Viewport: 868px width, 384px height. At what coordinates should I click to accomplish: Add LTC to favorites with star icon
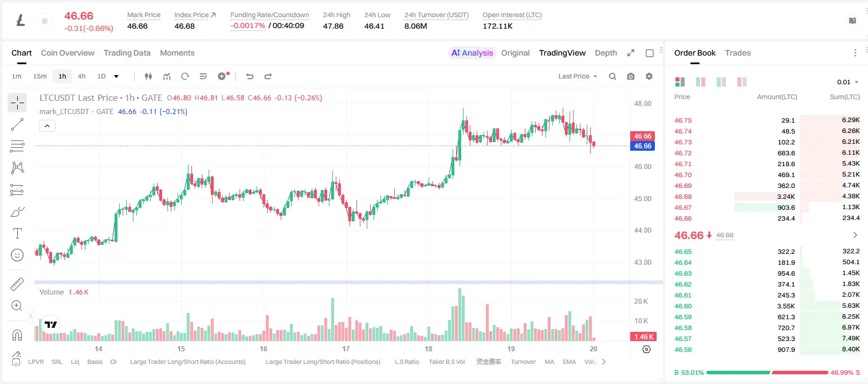coord(44,21)
